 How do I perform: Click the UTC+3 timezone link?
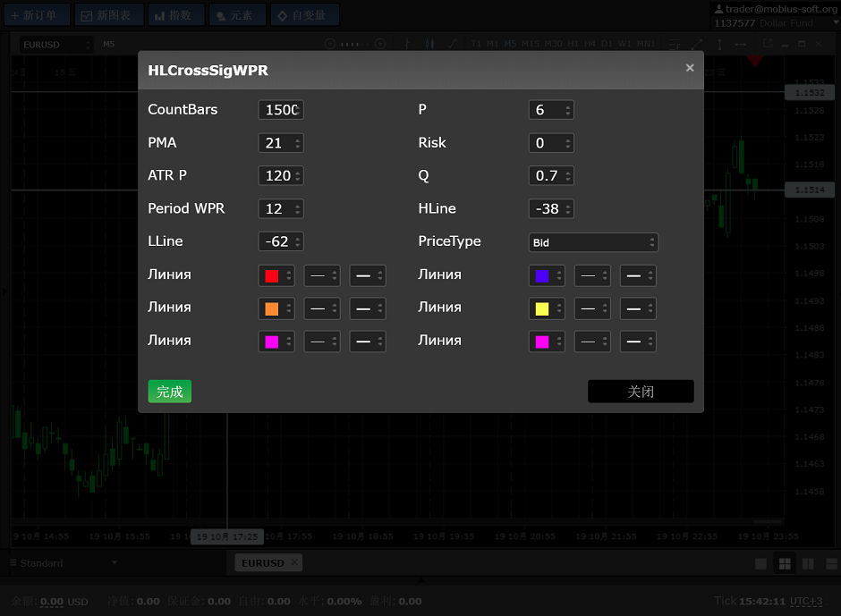point(805,601)
